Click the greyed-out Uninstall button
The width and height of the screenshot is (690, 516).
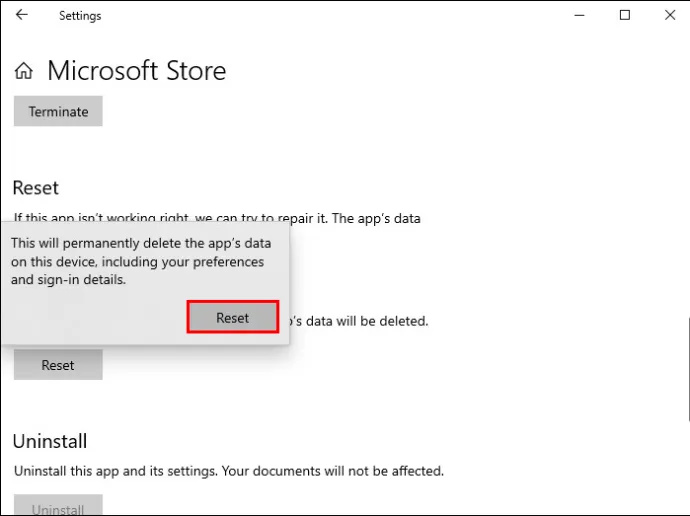tap(58, 505)
